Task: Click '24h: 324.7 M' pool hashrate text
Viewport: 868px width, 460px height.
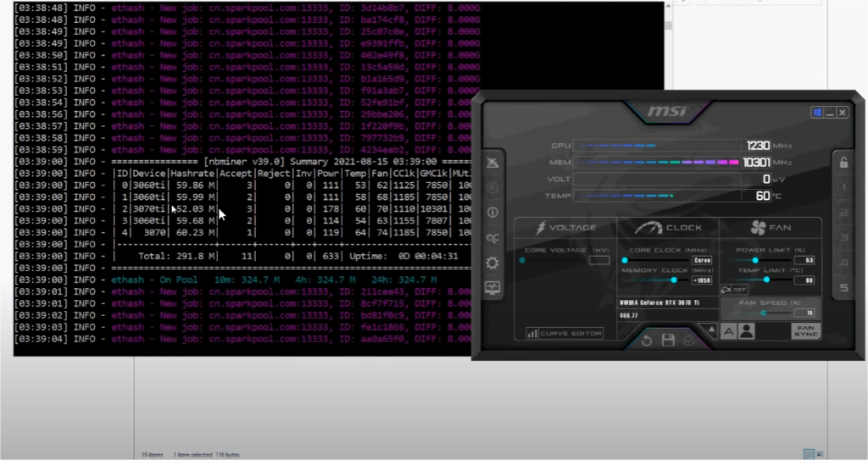Action: click(x=403, y=280)
